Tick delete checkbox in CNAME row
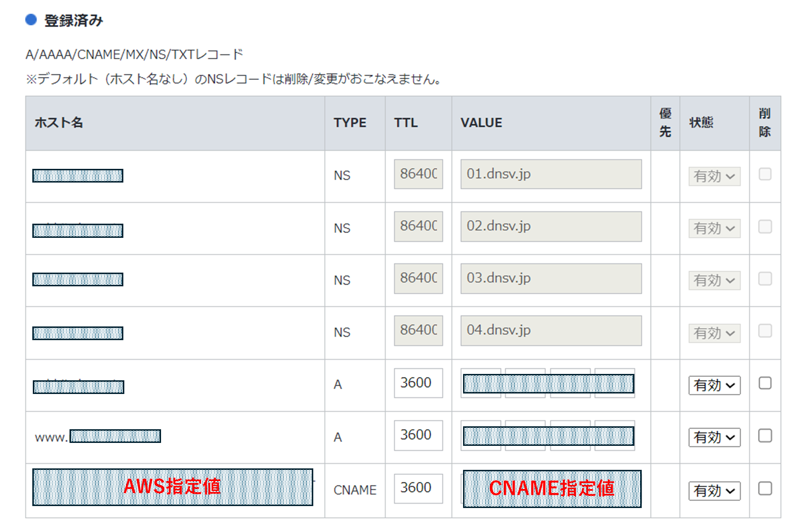This screenshot has height=532, width=792. (765, 488)
